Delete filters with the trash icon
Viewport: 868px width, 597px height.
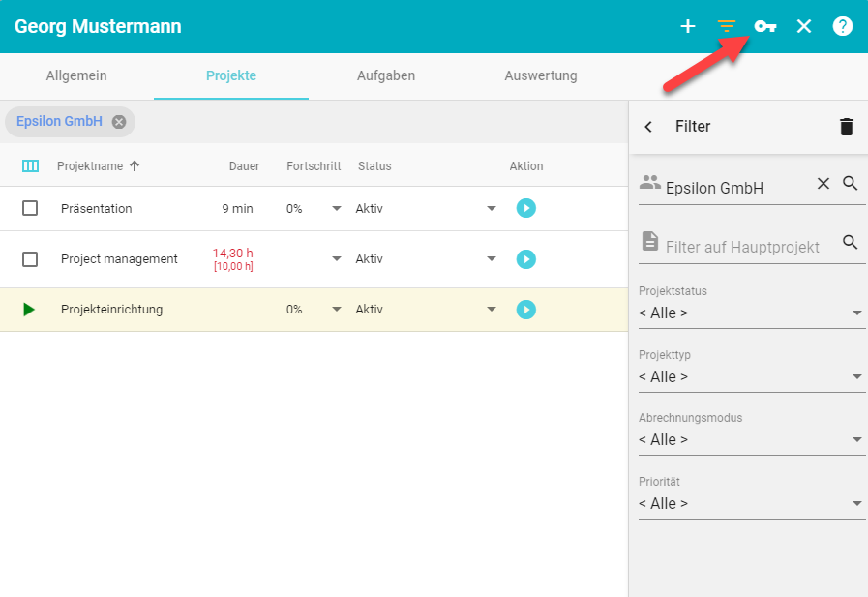847,127
